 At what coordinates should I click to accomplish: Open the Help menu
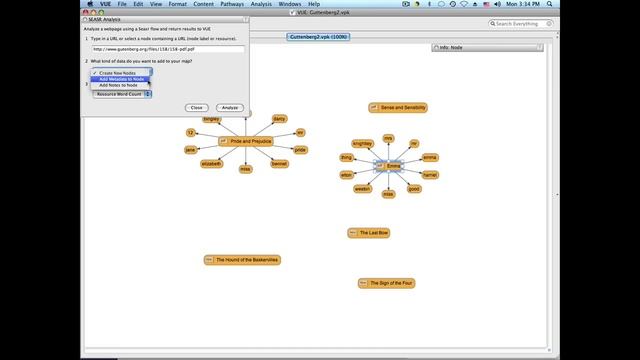[x=314, y=4]
